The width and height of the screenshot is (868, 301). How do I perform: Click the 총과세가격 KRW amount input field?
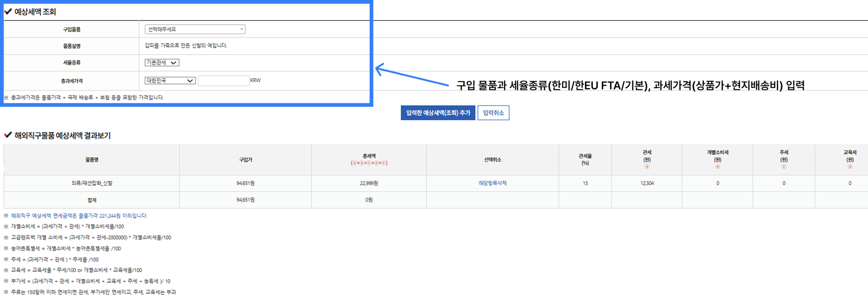(224, 80)
